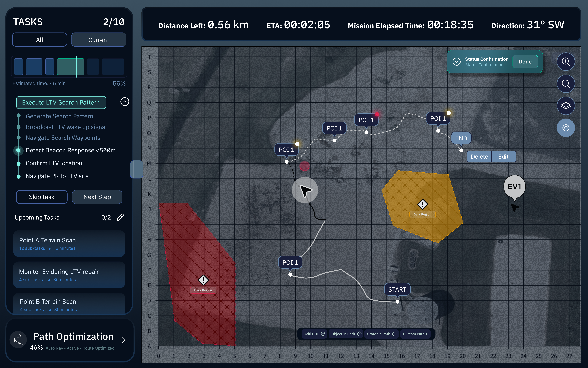This screenshot has height=368, width=588.
Task: Click the rover position arrow on the map
Action: tap(305, 190)
